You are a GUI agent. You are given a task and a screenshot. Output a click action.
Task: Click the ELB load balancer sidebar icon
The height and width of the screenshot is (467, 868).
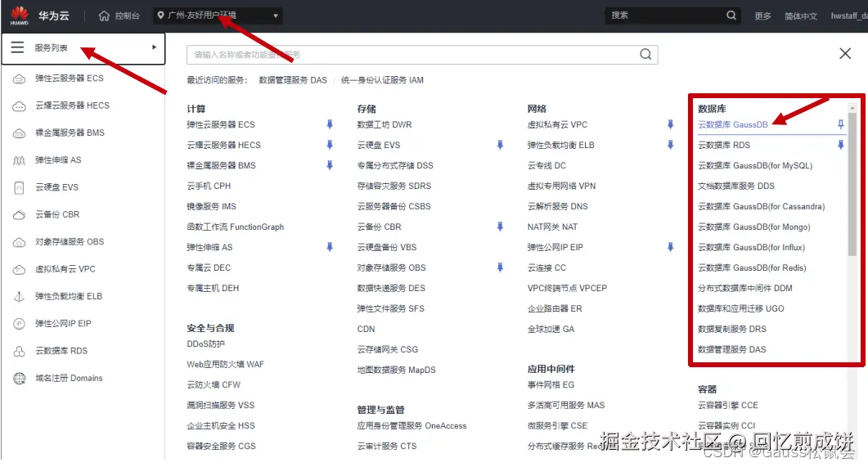pos(20,297)
